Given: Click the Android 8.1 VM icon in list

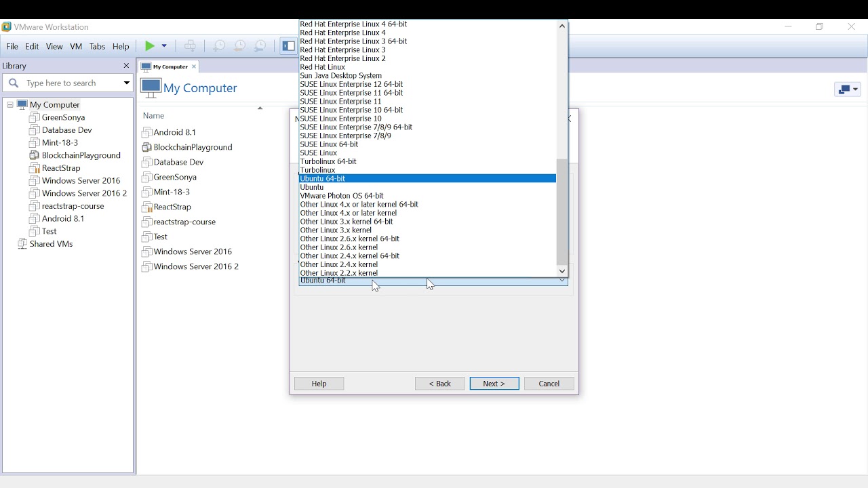Looking at the screenshot, I should click(x=147, y=133).
